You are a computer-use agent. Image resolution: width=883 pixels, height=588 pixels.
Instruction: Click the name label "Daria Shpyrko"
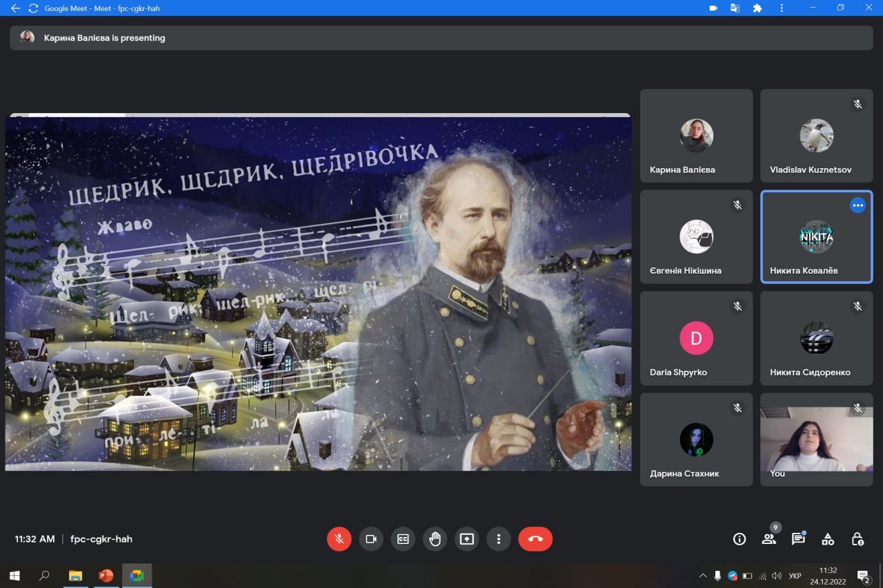tap(678, 372)
